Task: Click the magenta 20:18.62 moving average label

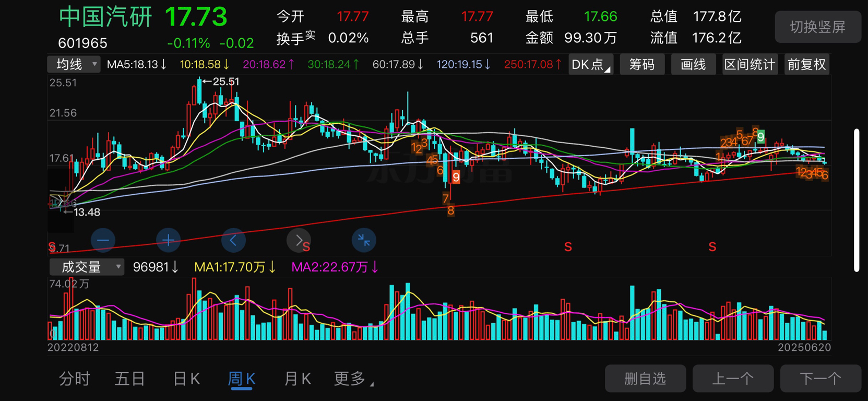Action: click(x=268, y=64)
